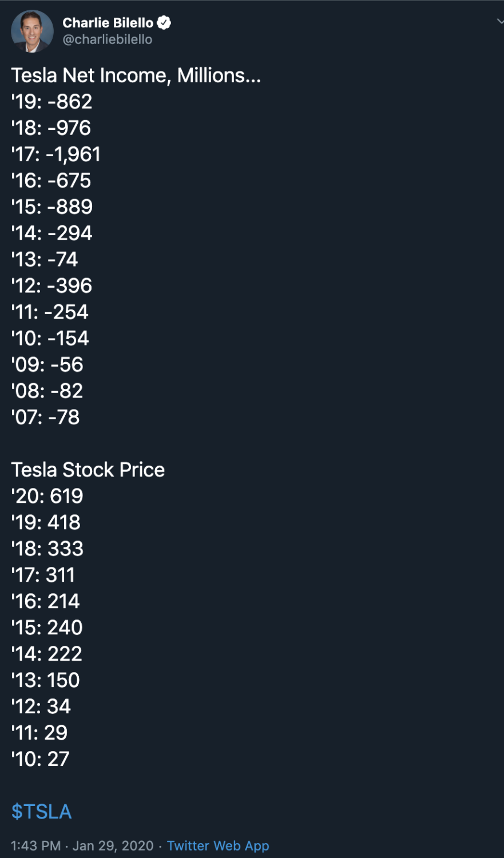Click the 'Tesla Net Income, Millions...' heading

click(x=136, y=76)
